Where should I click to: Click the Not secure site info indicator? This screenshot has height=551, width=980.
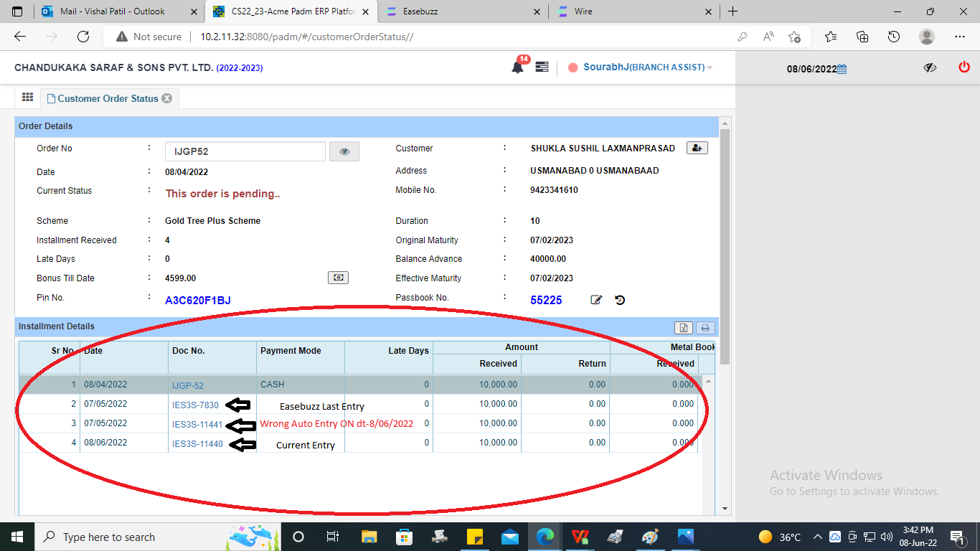[x=149, y=37]
